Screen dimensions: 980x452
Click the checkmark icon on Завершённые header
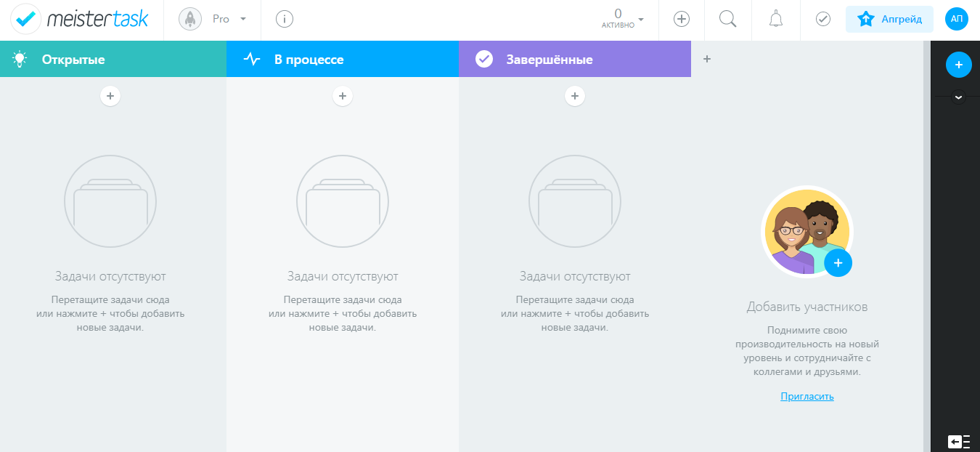pos(483,59)
